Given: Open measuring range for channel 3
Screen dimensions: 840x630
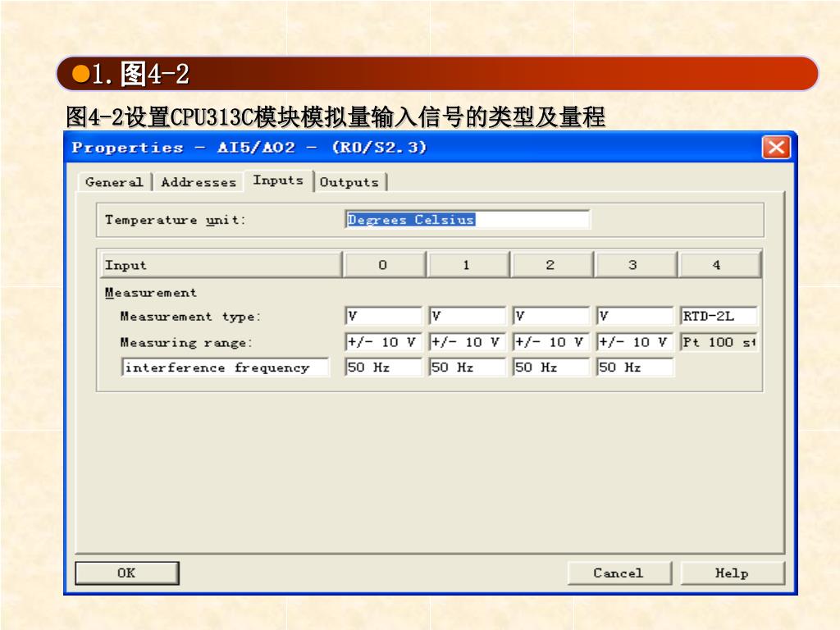Looking at the screenshot, I should (635, 342).
